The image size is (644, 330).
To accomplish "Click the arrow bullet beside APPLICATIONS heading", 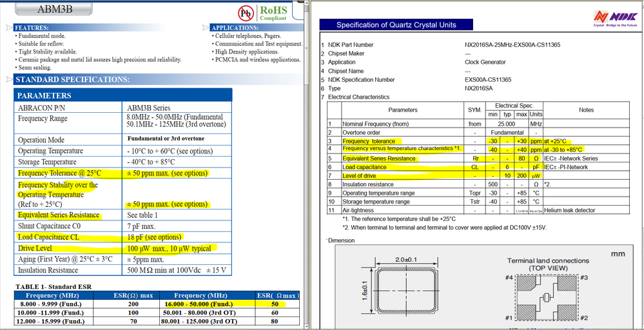I will [206, 28].
